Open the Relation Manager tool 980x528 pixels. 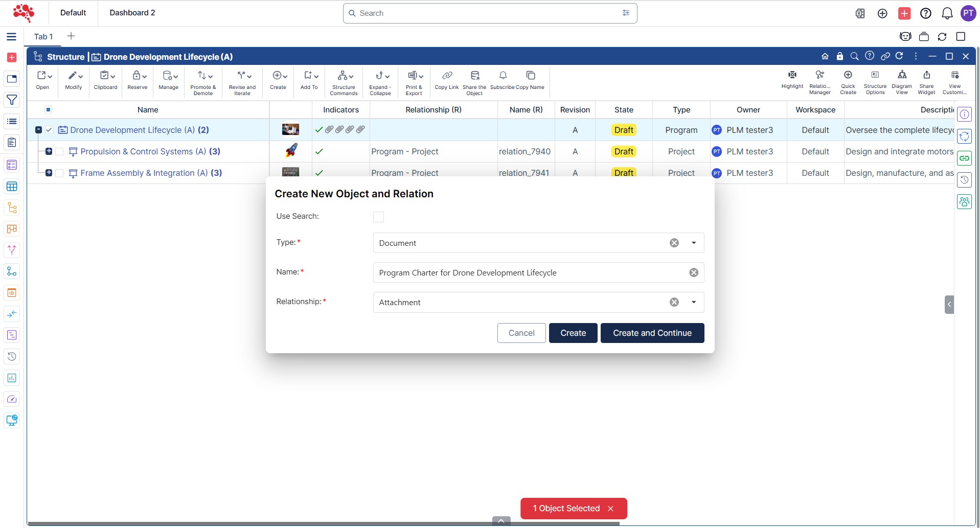pos(819,75)
